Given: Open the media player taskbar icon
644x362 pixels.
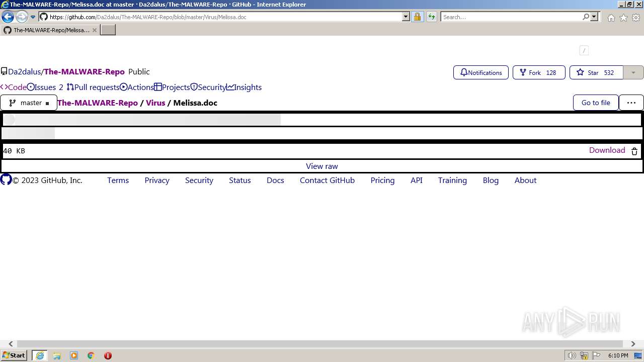Looking at the screenshot, I should (74, 355).
